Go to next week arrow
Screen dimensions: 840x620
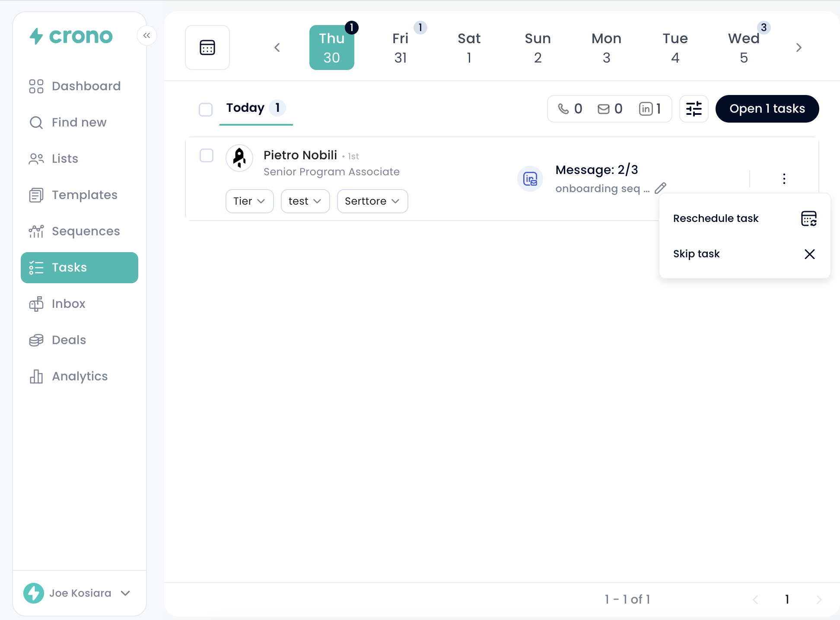click(799, 47)
